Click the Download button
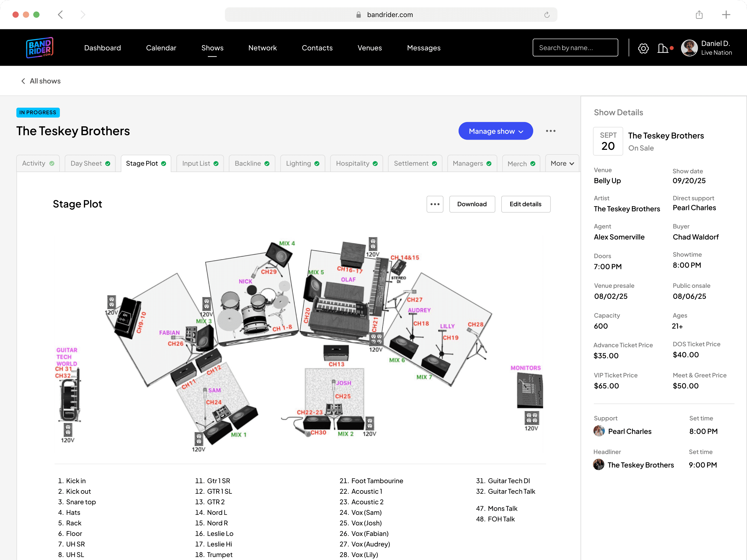The width and height of the screenshot is (747, 560). click(x=472, y=204)
